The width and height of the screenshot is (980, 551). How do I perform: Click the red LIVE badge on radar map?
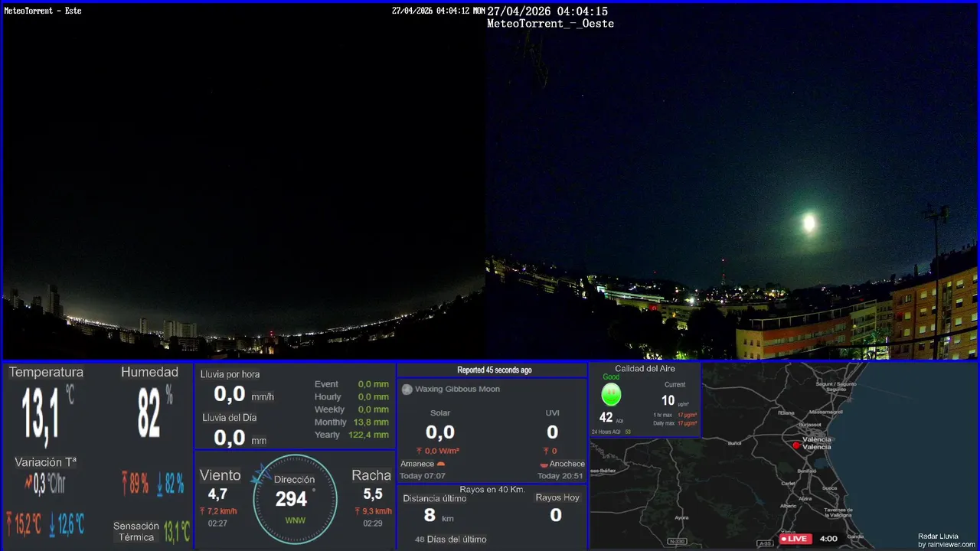click(x=795, y=539)
